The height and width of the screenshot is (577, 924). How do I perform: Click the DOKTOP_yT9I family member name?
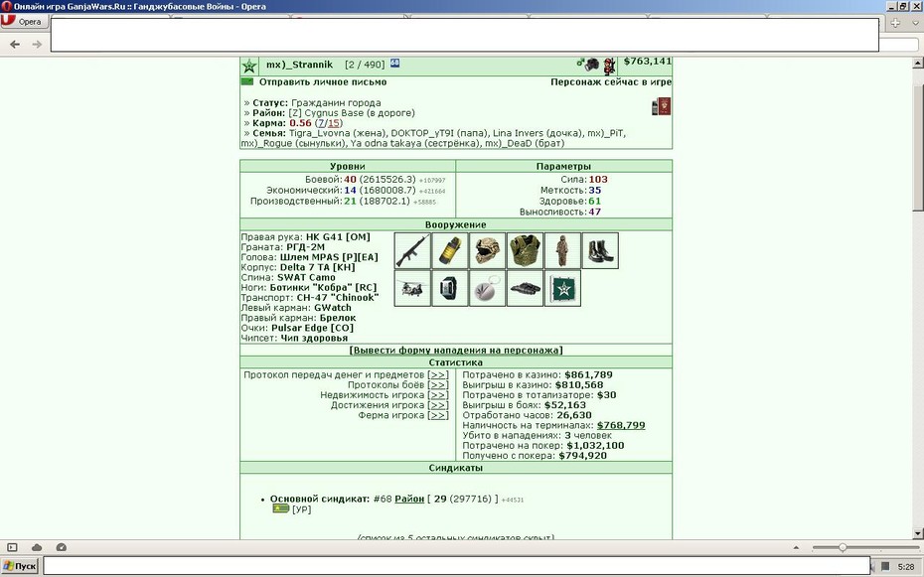tap(422, 133)
